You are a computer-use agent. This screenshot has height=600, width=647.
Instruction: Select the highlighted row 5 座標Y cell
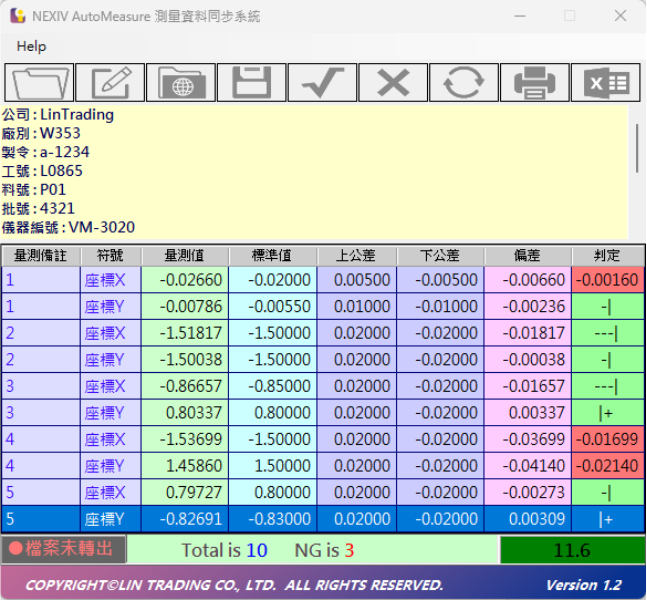[x=104, y=519]
